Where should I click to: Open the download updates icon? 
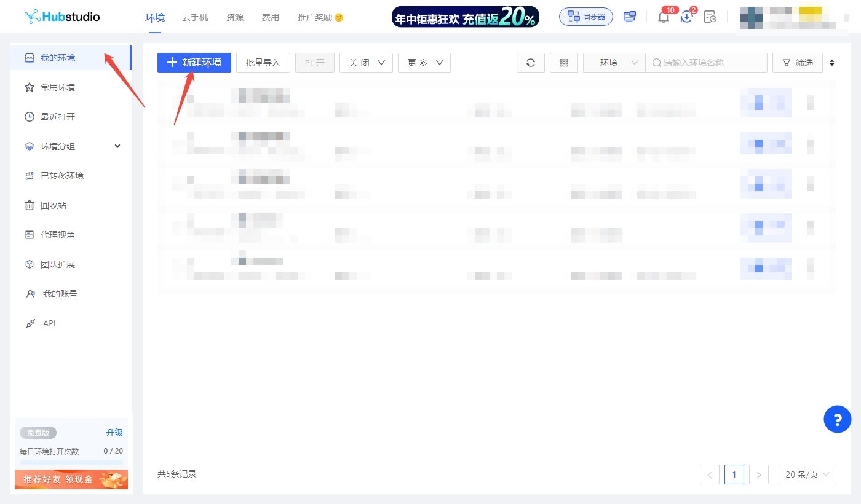click(x=687, y=17)
